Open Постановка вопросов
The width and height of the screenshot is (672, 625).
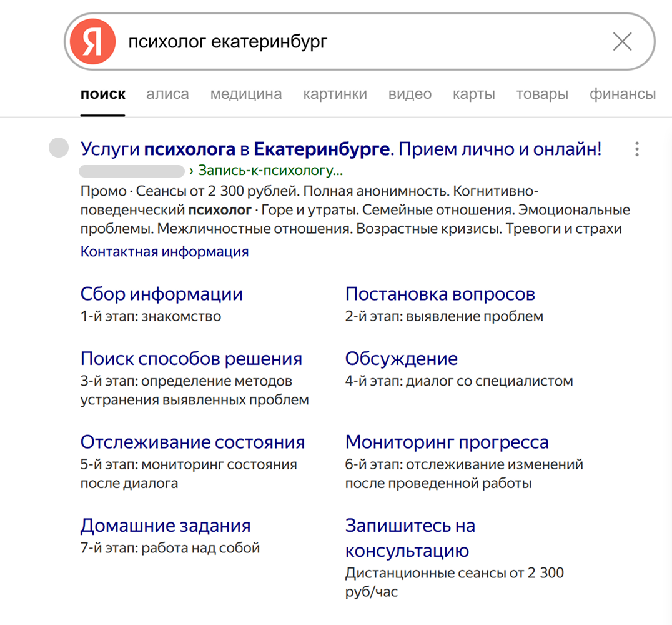click(x=440, y=294)
